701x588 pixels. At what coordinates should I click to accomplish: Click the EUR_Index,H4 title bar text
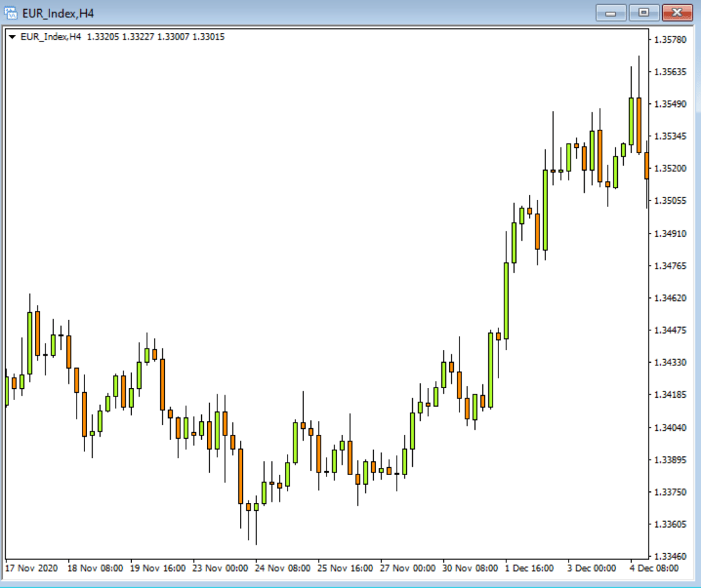tap(58, 13)
